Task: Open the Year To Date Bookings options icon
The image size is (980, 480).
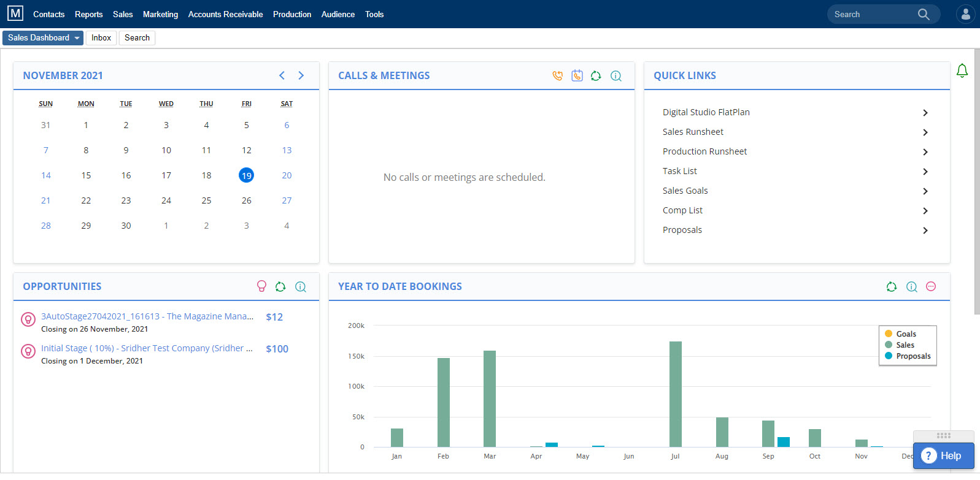Action: point(931,287)
